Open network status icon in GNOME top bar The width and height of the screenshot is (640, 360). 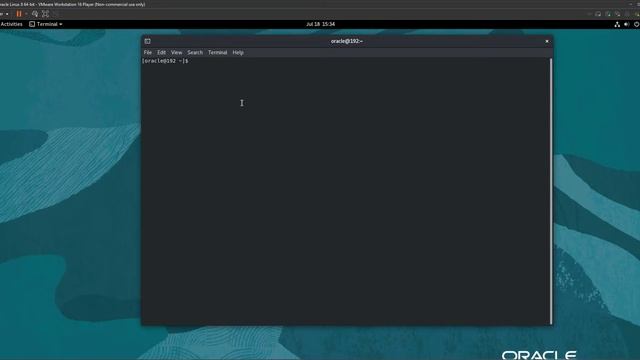[x=617, y=24]
